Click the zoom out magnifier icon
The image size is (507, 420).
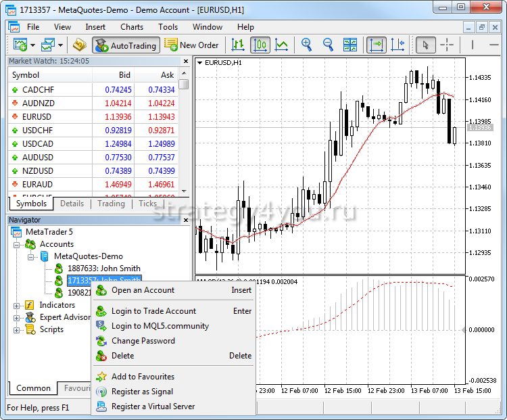(x=328, y=45)
